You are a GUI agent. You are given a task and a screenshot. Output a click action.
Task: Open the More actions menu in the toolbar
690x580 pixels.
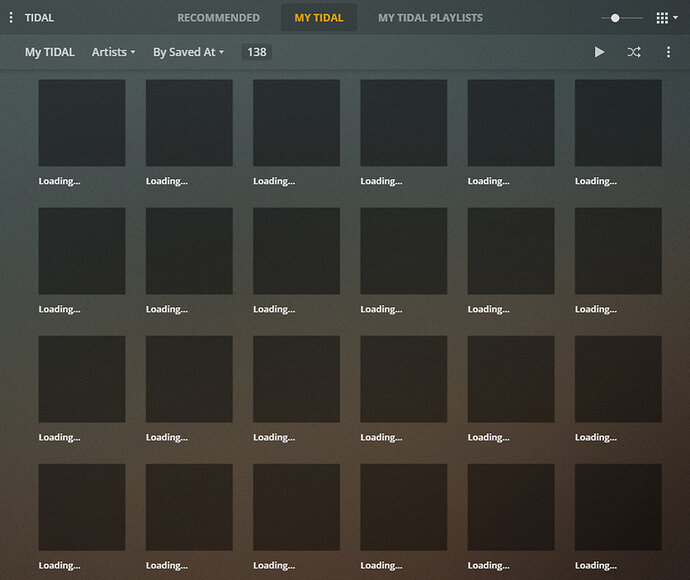(669, 52)
